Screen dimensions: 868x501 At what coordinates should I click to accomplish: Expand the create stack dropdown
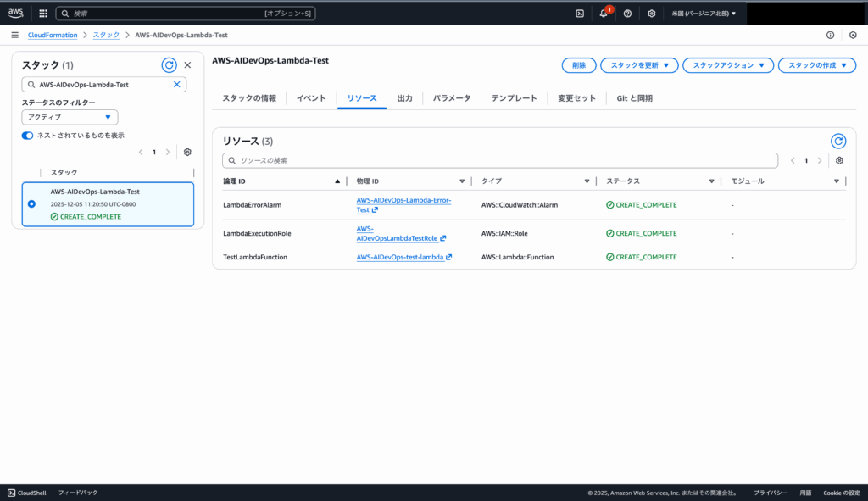pyautogui.click(x=817, y=65)
